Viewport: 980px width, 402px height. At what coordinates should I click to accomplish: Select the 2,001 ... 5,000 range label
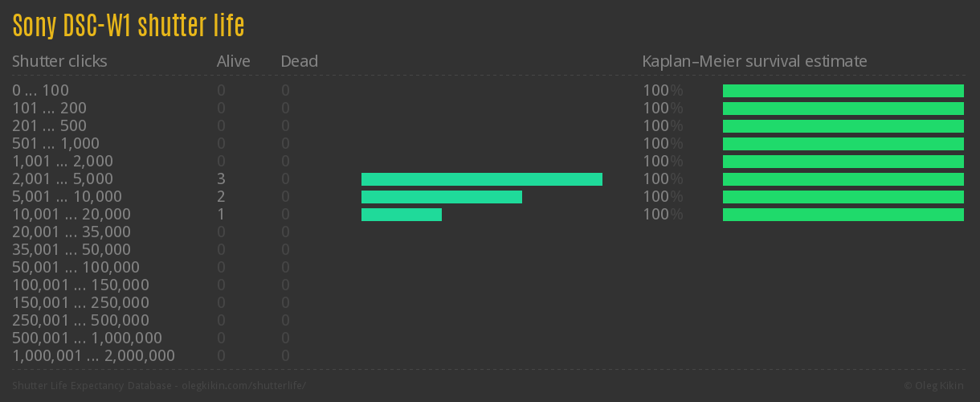pyautogui.click(x=63, y=179)
